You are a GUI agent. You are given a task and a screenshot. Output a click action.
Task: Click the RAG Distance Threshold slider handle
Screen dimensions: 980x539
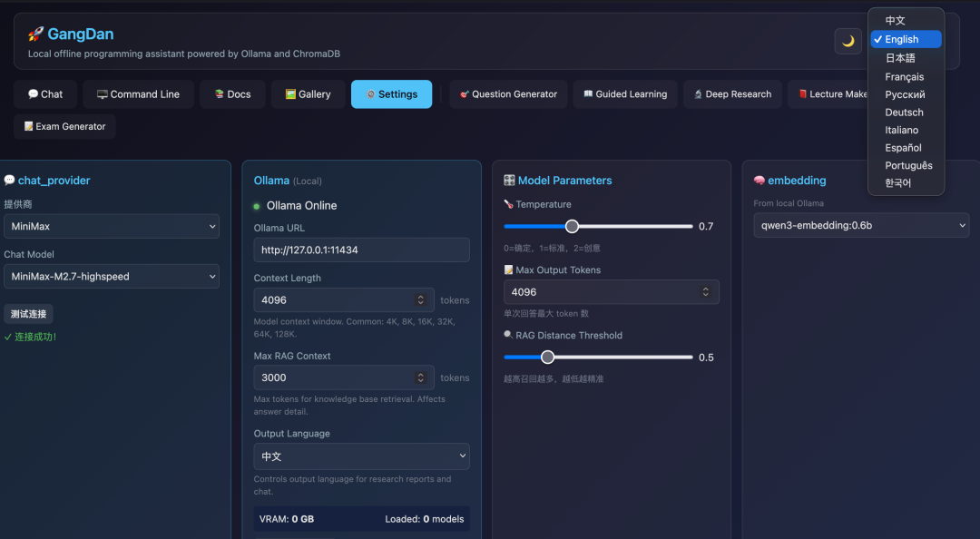(547, 357)
